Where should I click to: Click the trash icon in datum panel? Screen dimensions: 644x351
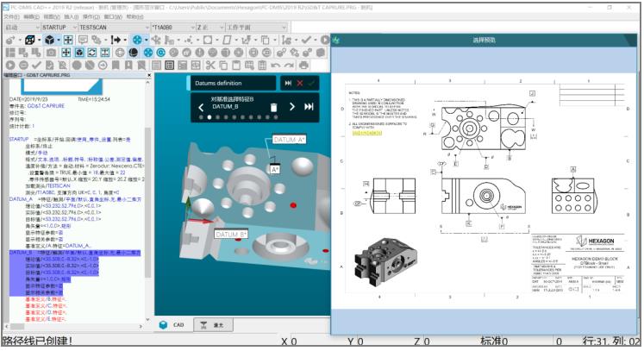tap(273, 107)
